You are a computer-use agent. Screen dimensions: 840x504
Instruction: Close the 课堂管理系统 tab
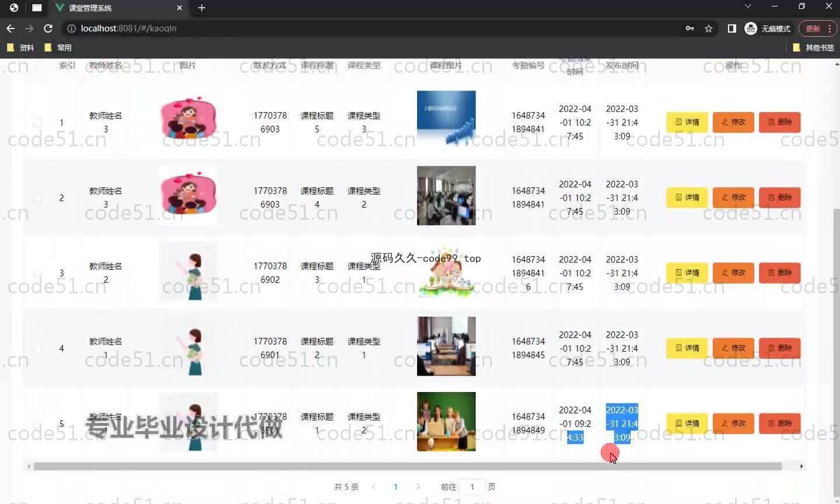click(x=179, y=8)
